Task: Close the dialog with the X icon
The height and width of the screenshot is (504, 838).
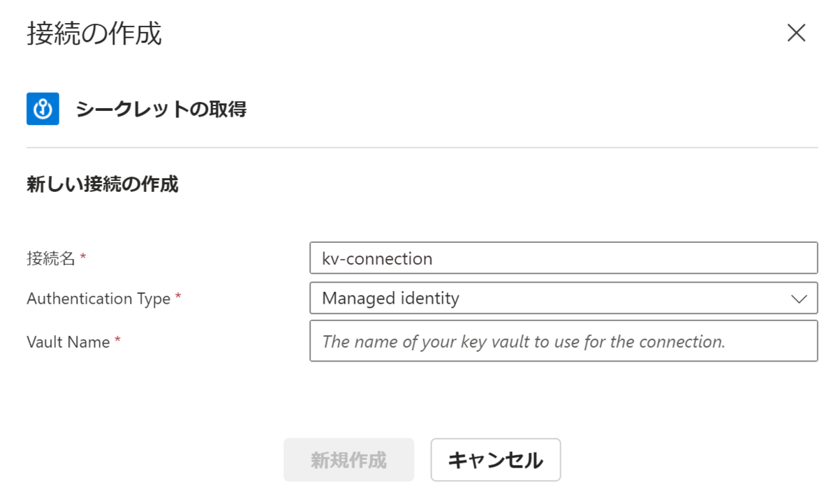Action: click(795, 33)
